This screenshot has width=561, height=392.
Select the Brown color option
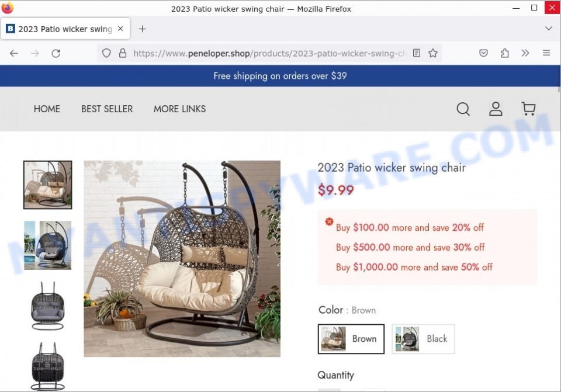click(x=351, y=339)
